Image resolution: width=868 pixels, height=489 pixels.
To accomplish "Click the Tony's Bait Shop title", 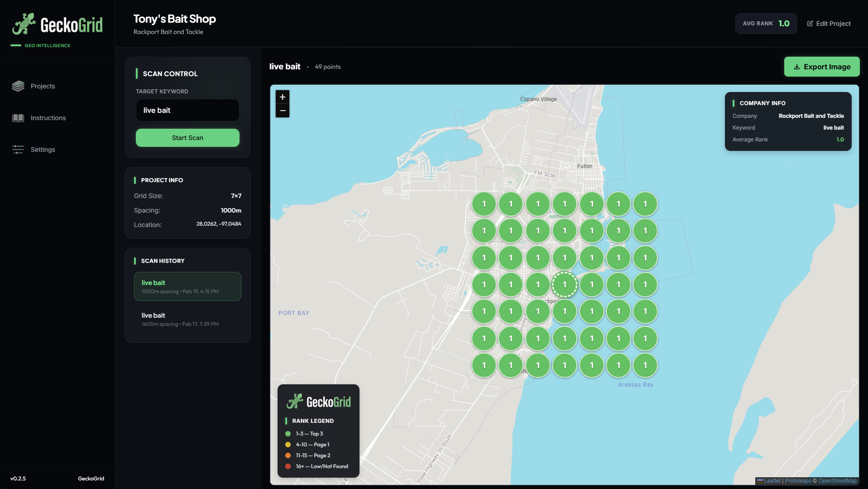I will (x=174, y=19).
